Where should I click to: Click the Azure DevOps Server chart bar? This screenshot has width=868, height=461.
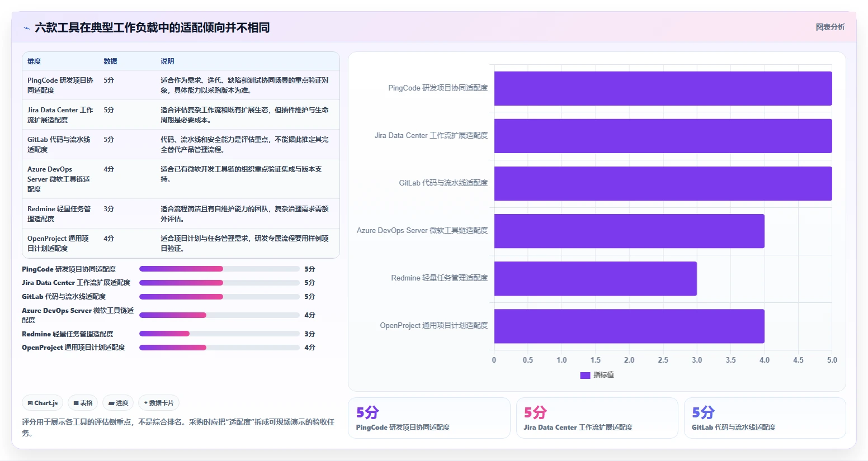pyautogui.click(x=629, y=231)
